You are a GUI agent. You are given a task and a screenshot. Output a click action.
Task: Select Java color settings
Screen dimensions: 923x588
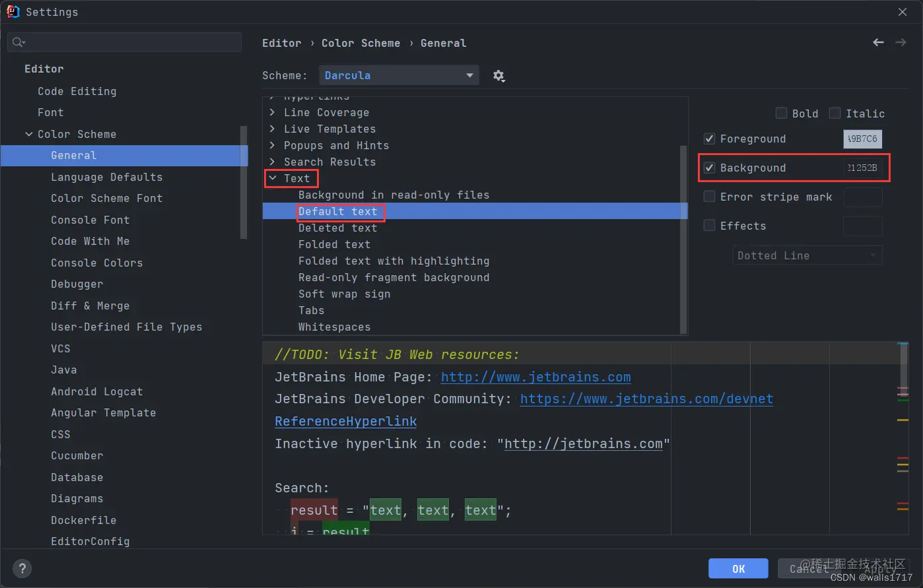coord(63,370)
